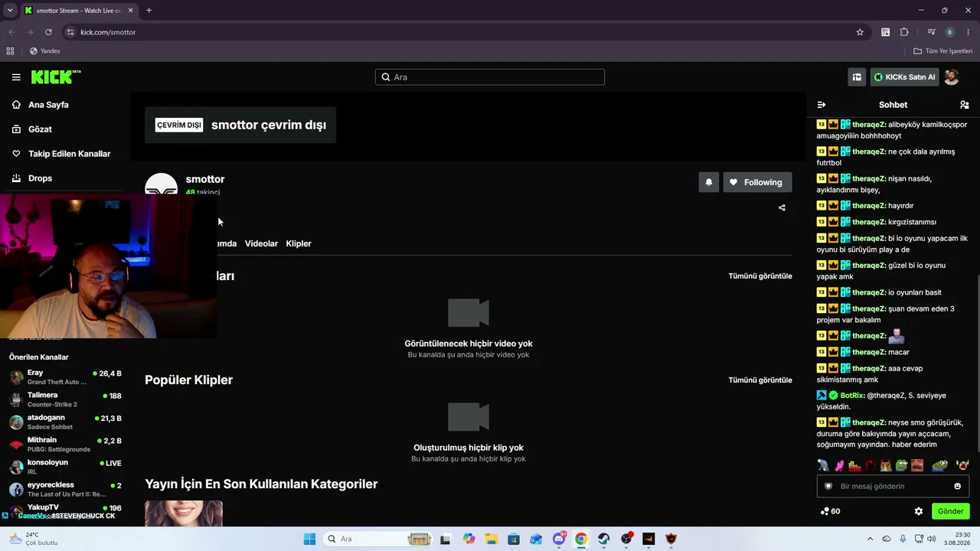The image size is (980, 551).
Task: Collapse the Sohbet chat panel
Action: point(822,105)
